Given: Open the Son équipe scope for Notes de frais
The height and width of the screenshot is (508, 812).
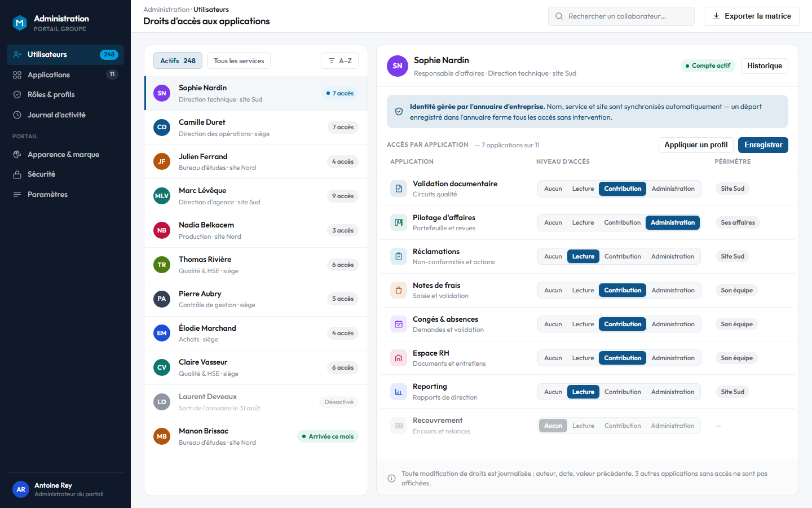Looking at the screenshot, I should click(x=736, y=290).
